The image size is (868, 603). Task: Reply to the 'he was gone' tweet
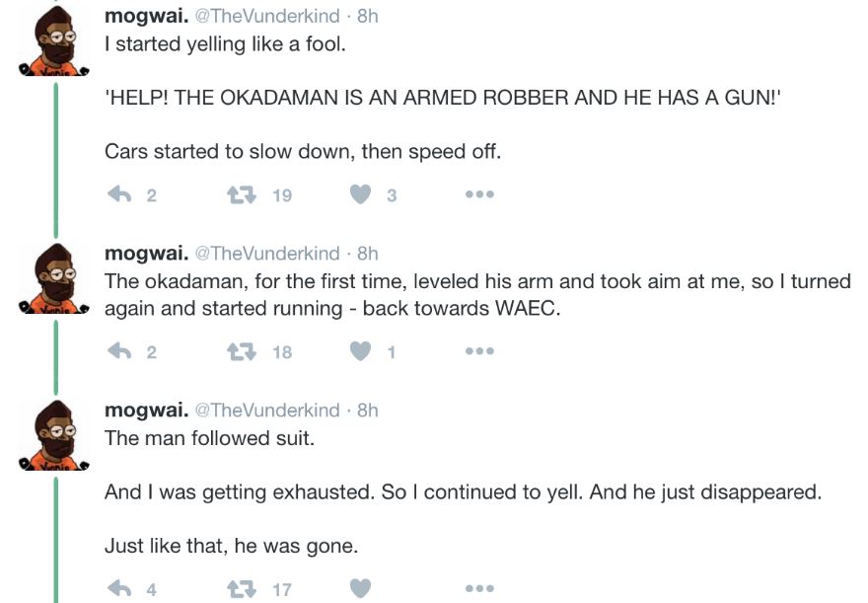tap(119, 589)
